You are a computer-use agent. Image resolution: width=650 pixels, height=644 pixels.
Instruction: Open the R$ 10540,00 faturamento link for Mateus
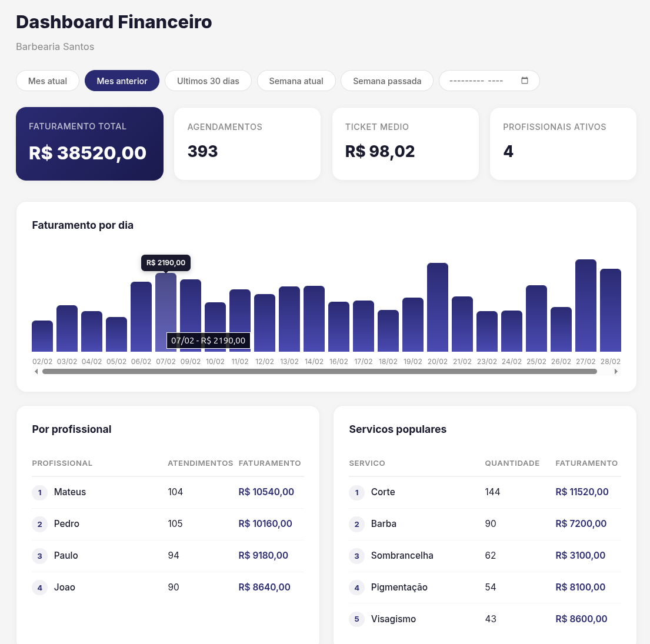[x=266, y=492]
